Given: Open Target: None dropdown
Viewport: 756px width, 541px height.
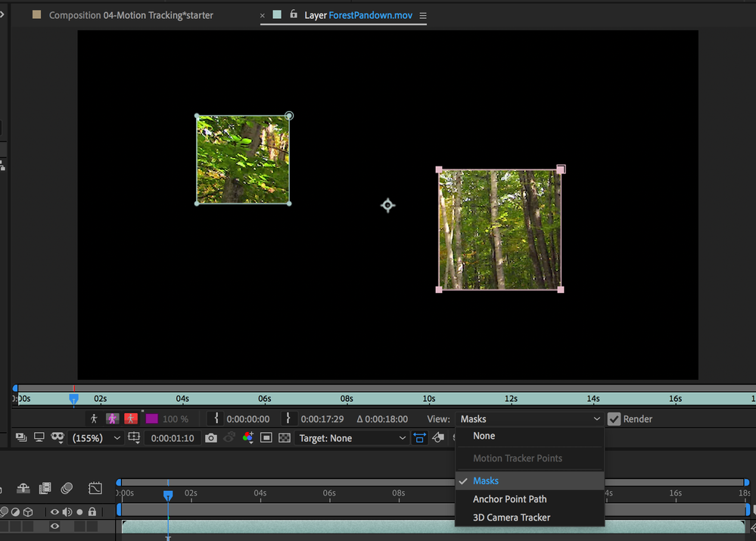Looking at the screenshot, I should [352, 438].
